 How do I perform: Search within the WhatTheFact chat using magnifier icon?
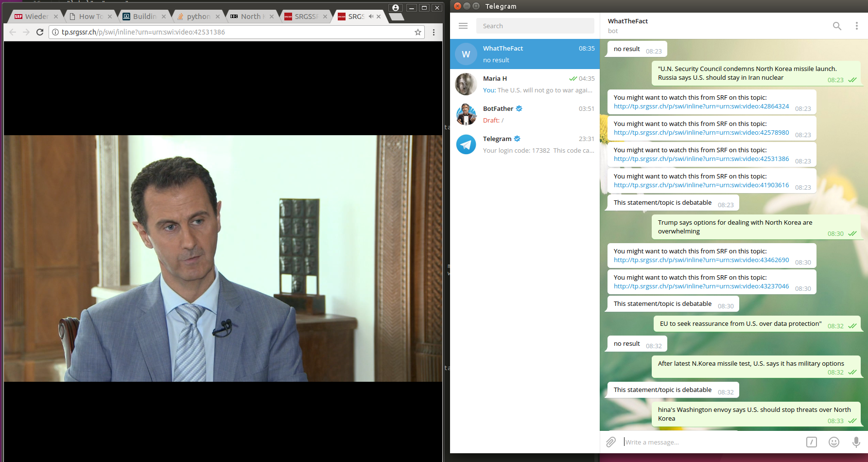837,26
